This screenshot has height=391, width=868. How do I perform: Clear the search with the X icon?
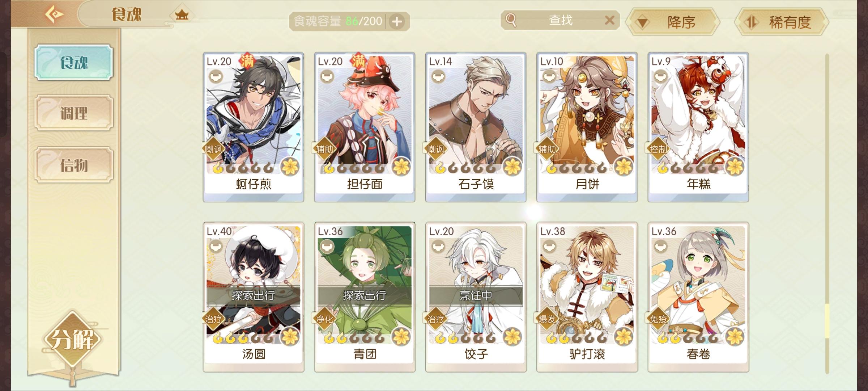click(x=609, y=20)
